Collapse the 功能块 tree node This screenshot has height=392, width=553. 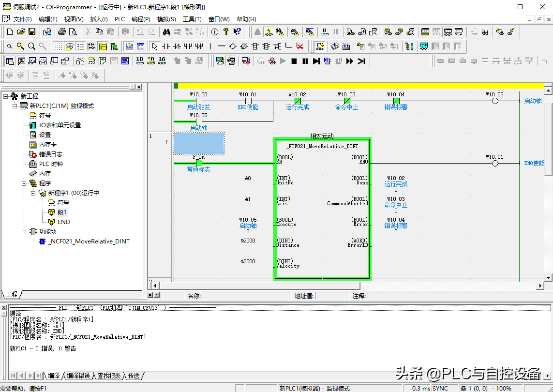pyautogui.click(x=24, y=232)
